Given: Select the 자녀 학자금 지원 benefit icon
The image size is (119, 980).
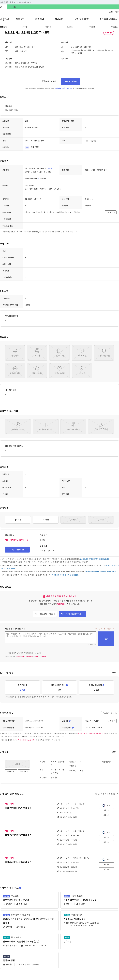Looking at the screenshot, I should click(104, 353).
